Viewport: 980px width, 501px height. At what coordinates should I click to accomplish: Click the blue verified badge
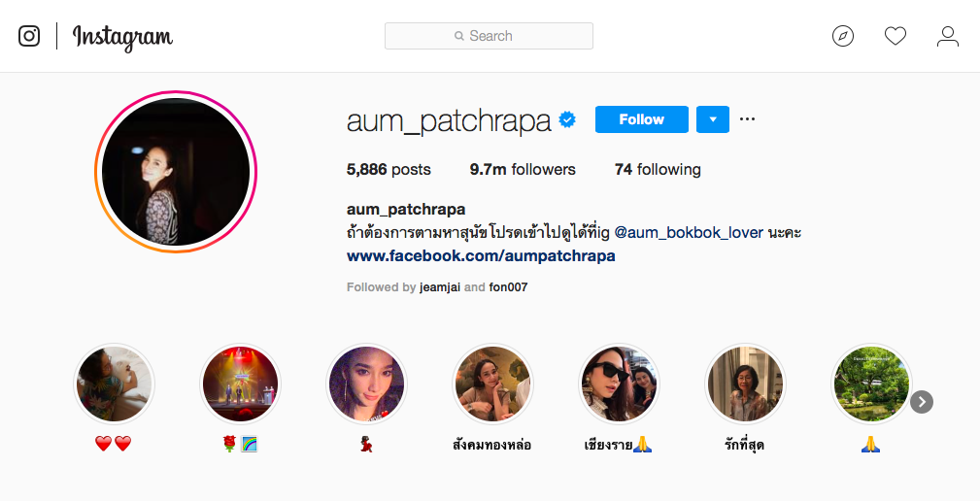click(567, 119)
